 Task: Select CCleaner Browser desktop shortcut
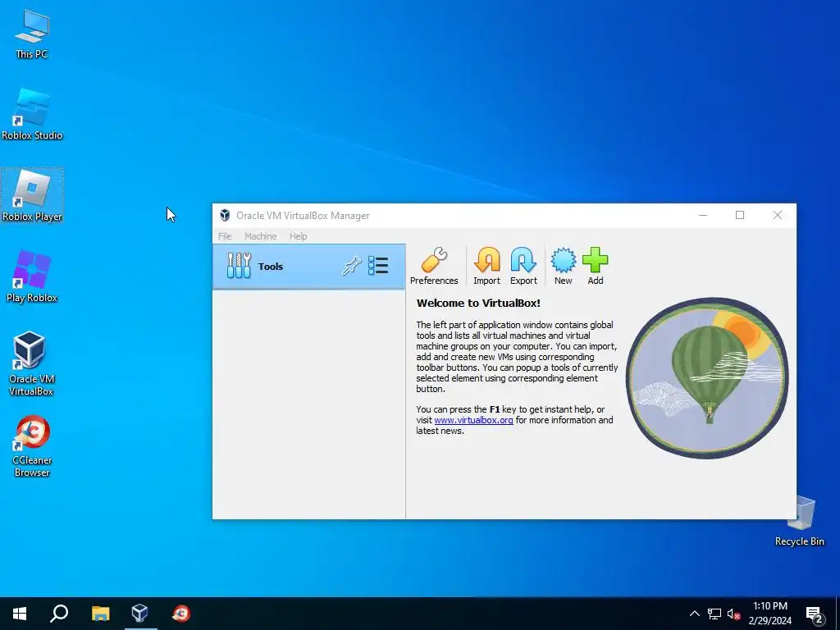[x=32, y=446]
